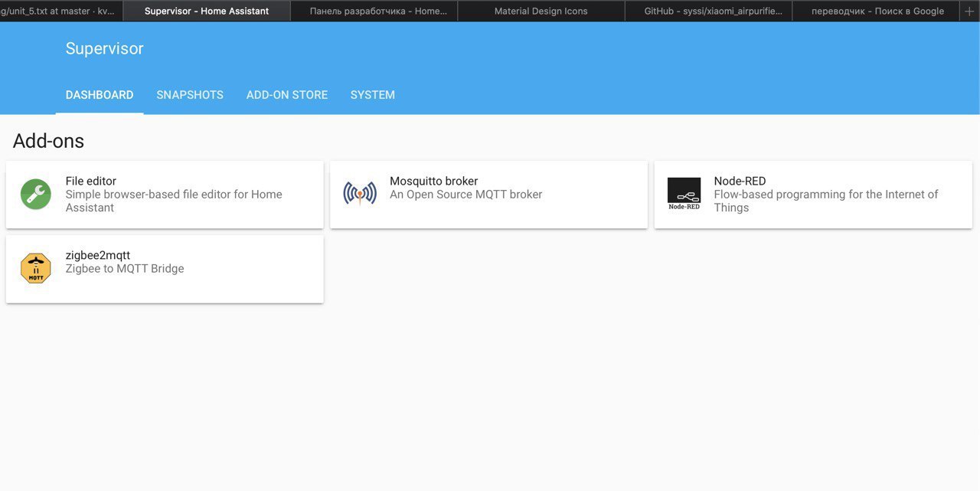The image size is (980, 491).
Task: Open the File editor add-on title
Action: point(91,181)
